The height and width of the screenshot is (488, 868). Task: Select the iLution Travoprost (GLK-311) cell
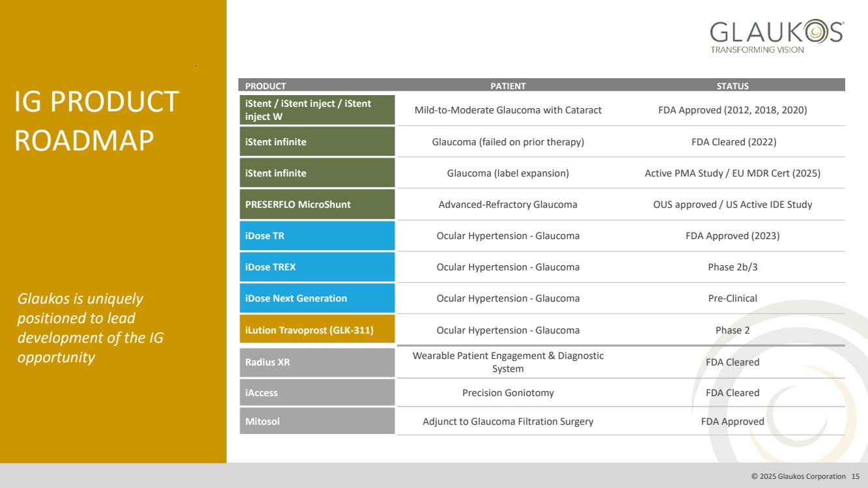pos(316,330)
